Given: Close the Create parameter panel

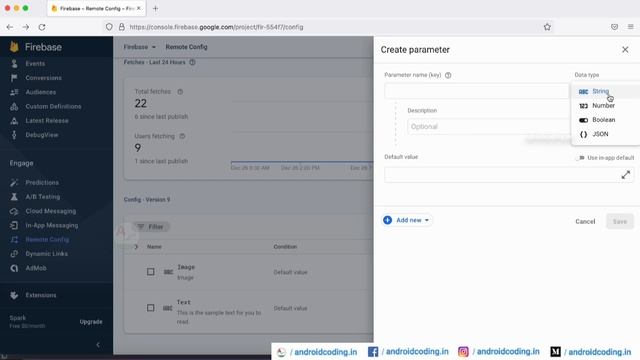Looking at the screenshot, I should (x=625, y=50).
